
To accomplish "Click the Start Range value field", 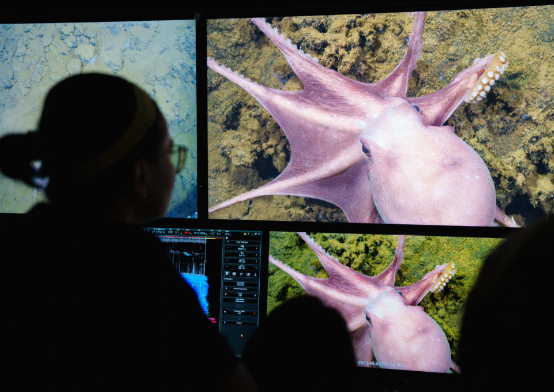I will pos(242,254).
